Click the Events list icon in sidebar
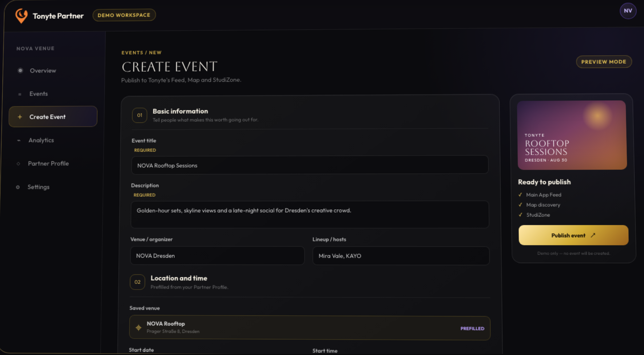The width and height of the screenshot is (644, 355). [20, 94]
